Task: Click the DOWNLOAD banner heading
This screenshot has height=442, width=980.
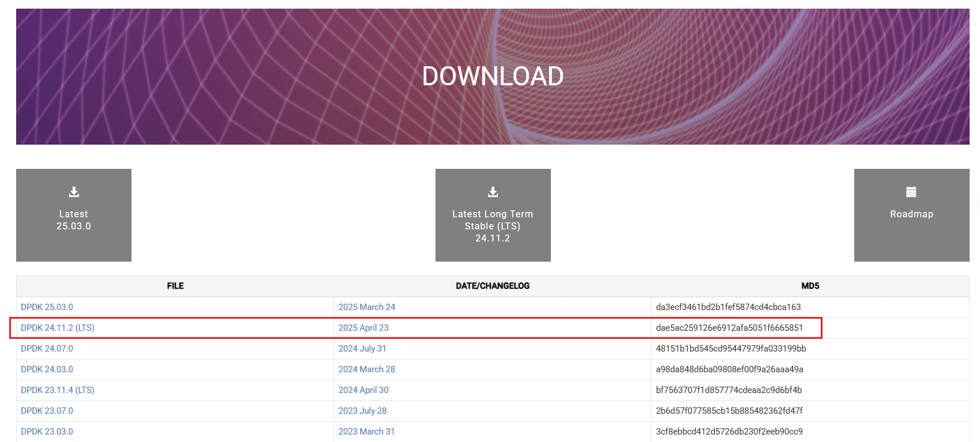Action: coord(493,76)
